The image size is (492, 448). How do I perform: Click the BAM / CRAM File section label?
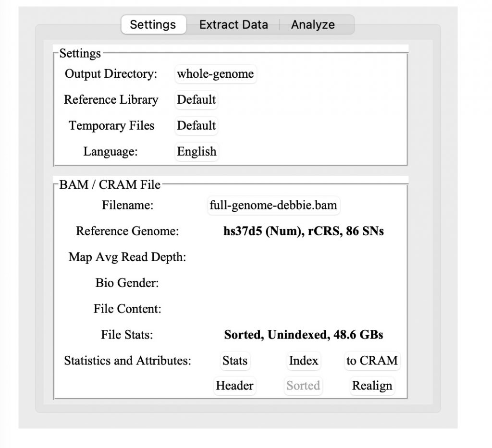108,184
